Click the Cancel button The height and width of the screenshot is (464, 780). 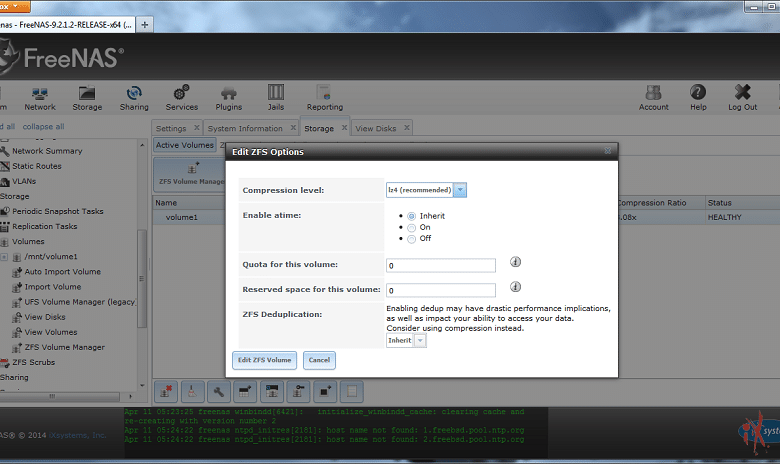tap(319, 360)
